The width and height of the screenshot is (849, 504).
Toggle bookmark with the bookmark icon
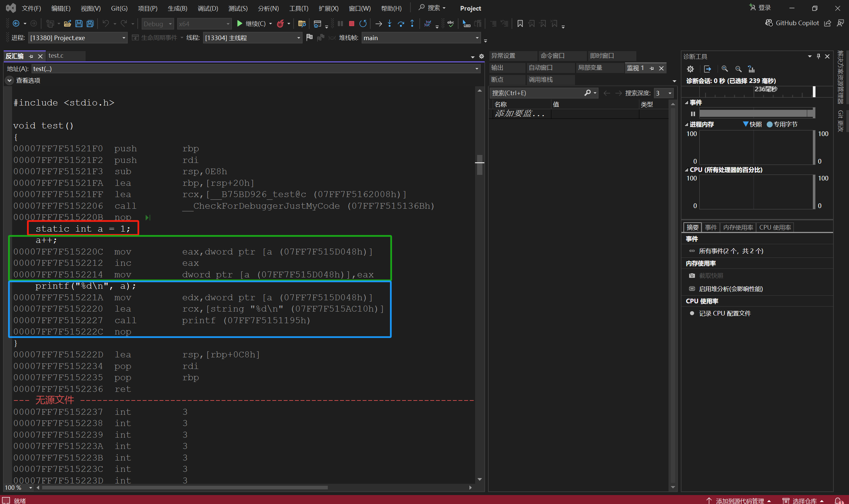(x=520, y=24)
